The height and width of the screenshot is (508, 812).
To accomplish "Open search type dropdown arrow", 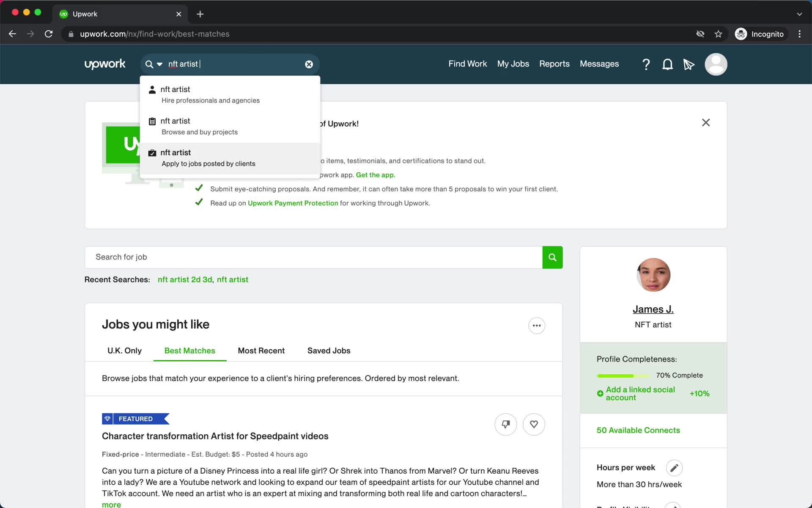I will coord(159,64).
